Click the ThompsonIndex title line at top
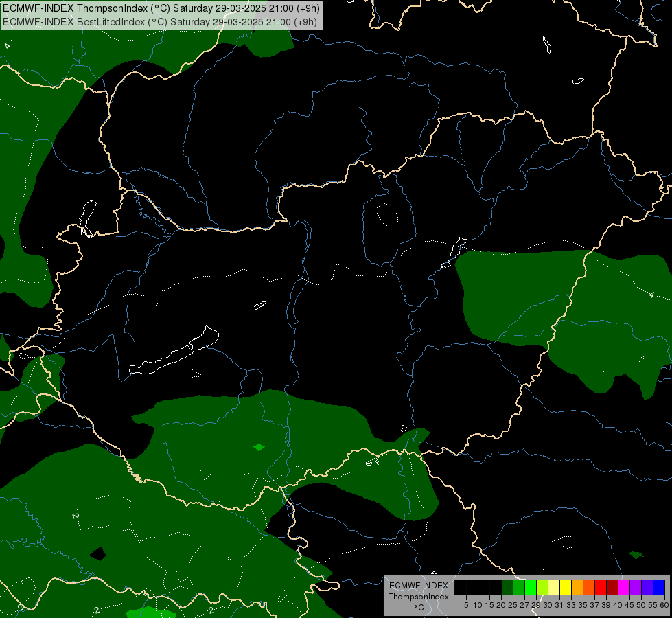 pyautogui.click(x=161, y=8)
